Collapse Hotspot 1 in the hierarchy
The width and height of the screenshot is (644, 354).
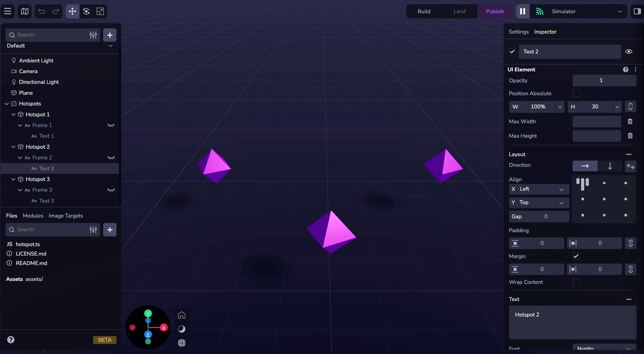coord(13,114)
